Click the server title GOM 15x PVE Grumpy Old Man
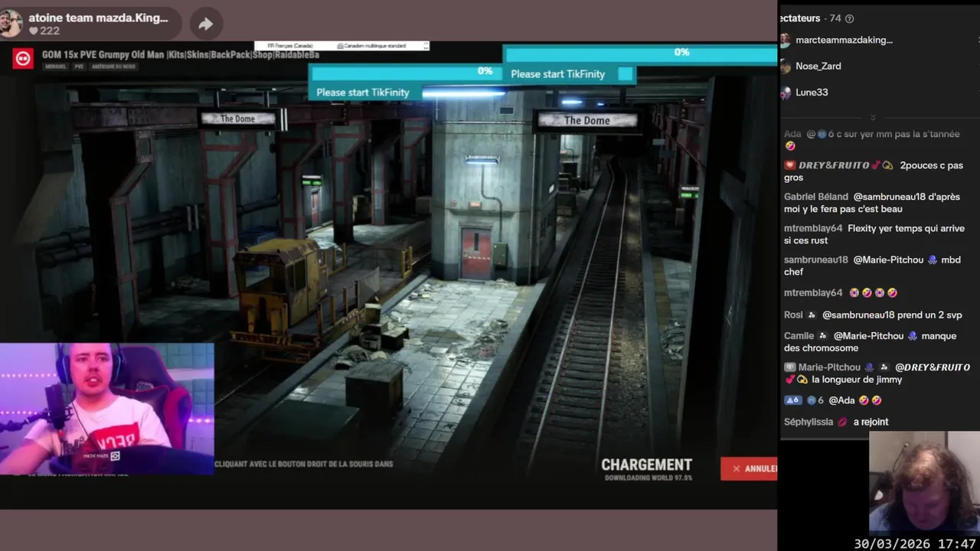 coord(181,55)
